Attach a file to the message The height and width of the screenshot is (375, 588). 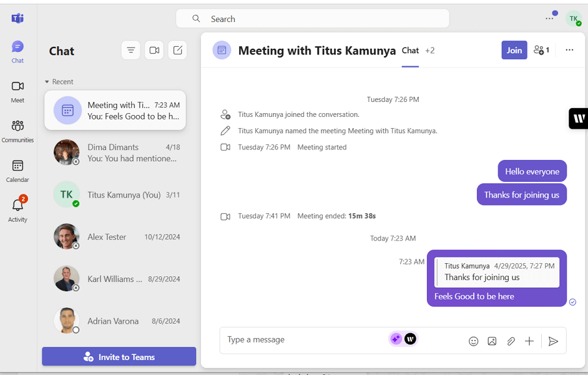pyautogui.click(x=511, y=341)
